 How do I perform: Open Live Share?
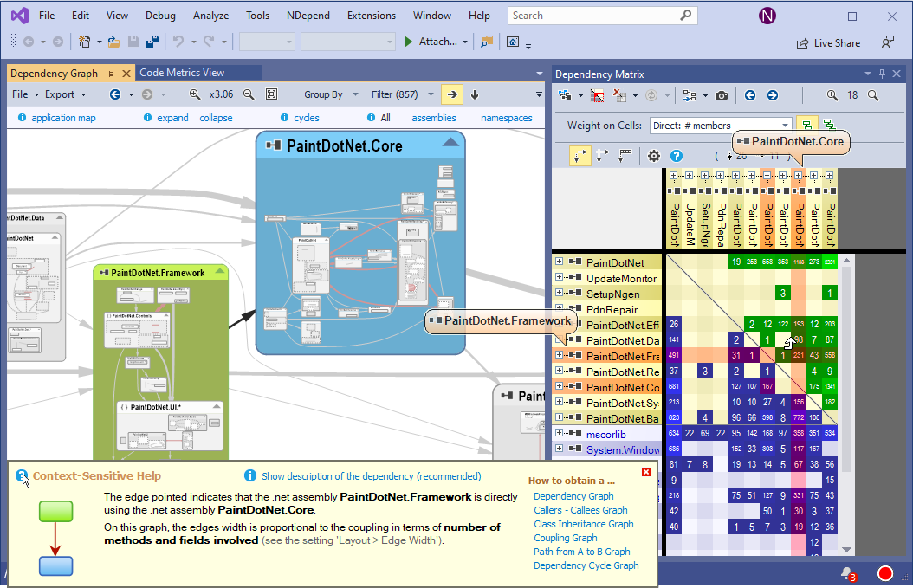coord(828,43)
